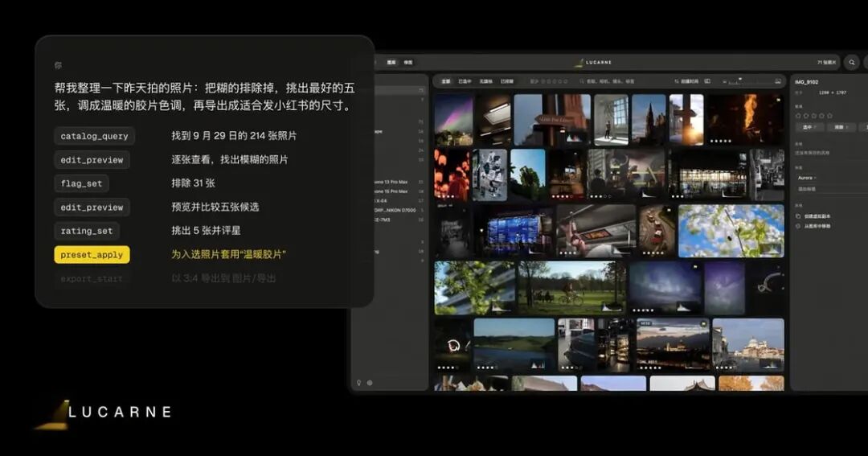Set fifth rating star in the IMG_9102 panel
This screenshot has width=868, height=456.
tap(829, 116)
